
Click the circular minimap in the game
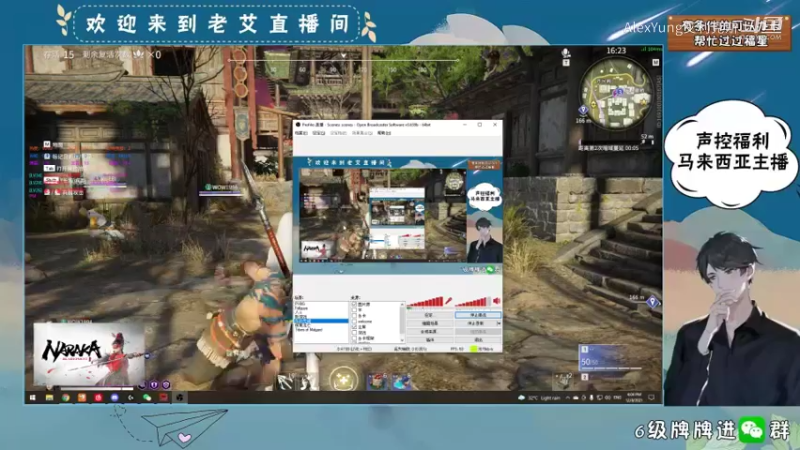click(616, 93)
